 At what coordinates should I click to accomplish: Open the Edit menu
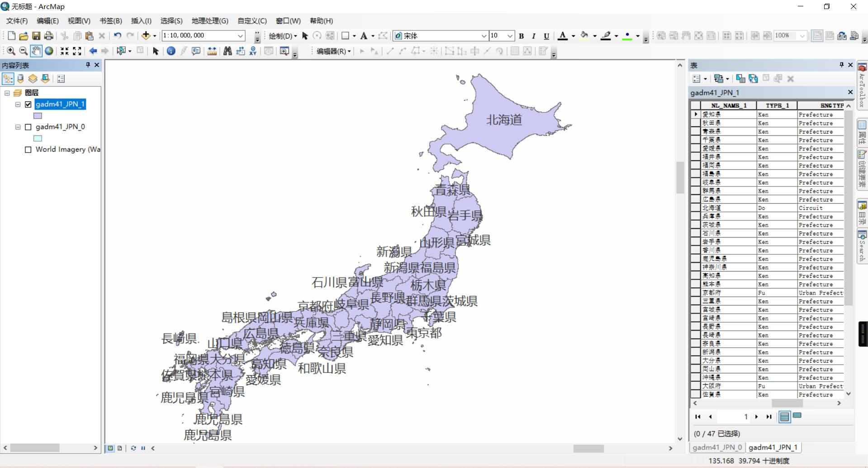point(47,21)
